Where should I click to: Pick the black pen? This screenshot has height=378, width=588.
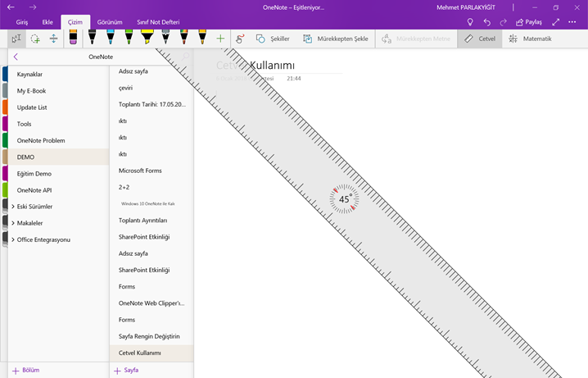point(92,38)
